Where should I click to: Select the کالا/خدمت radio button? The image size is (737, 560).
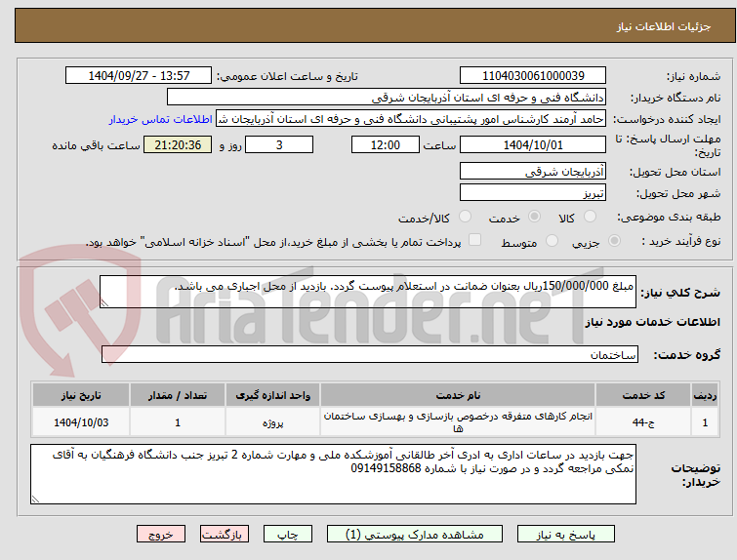465,217
